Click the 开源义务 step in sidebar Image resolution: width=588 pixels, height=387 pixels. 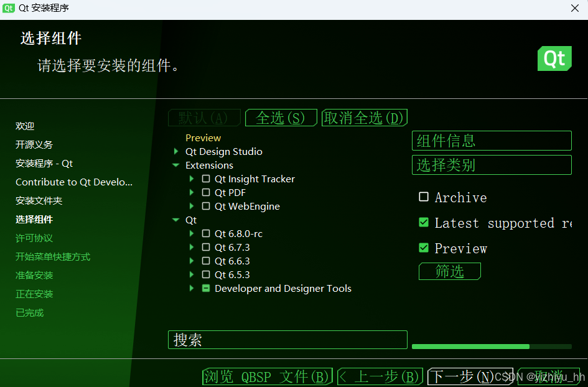[x=34, y=145]
